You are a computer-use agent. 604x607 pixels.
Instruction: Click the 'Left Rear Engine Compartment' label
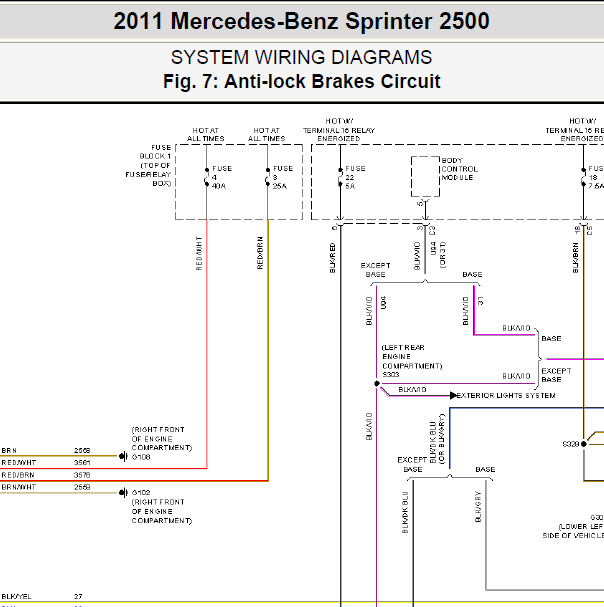402,357
